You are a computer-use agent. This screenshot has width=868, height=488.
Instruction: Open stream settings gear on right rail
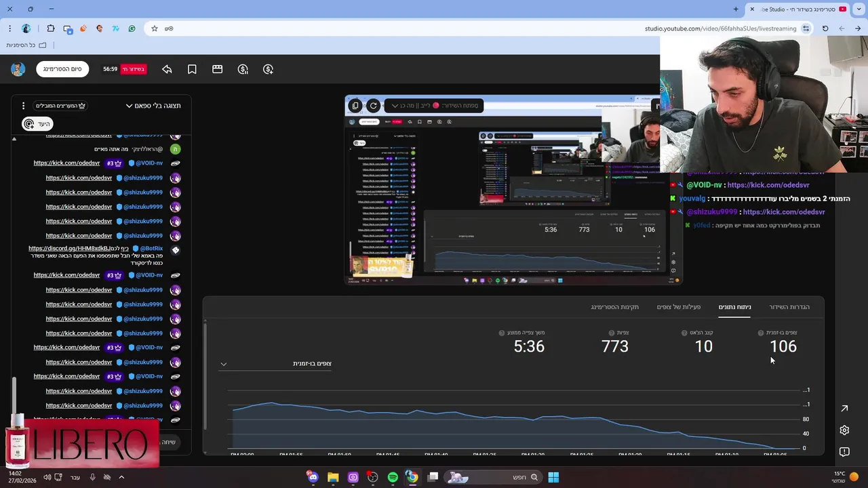coord(844,430)
